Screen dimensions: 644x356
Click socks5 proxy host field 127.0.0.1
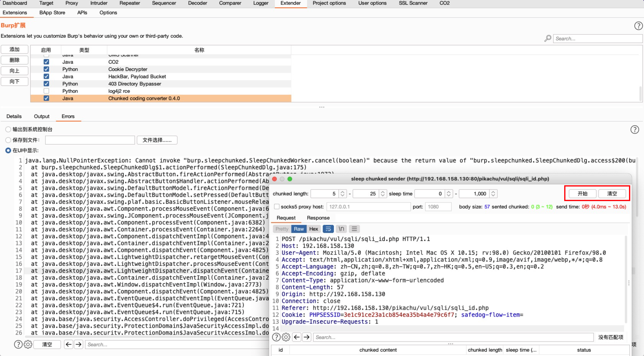[x=369, y=207]
